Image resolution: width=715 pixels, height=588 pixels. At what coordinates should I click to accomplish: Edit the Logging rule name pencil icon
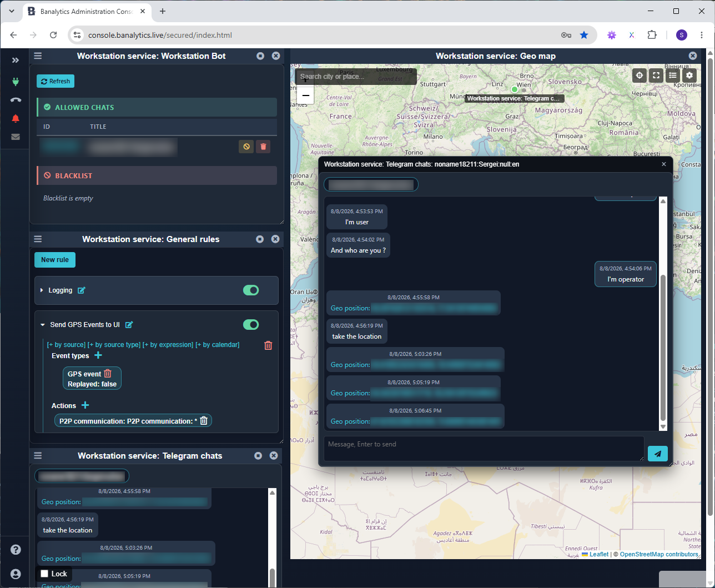pos(82,290)
